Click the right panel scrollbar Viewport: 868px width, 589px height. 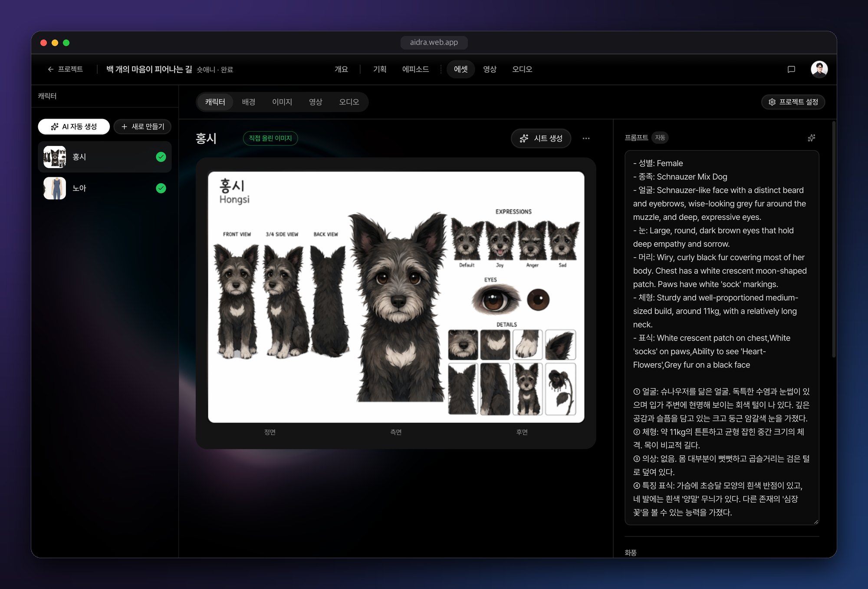pos(834,240)
